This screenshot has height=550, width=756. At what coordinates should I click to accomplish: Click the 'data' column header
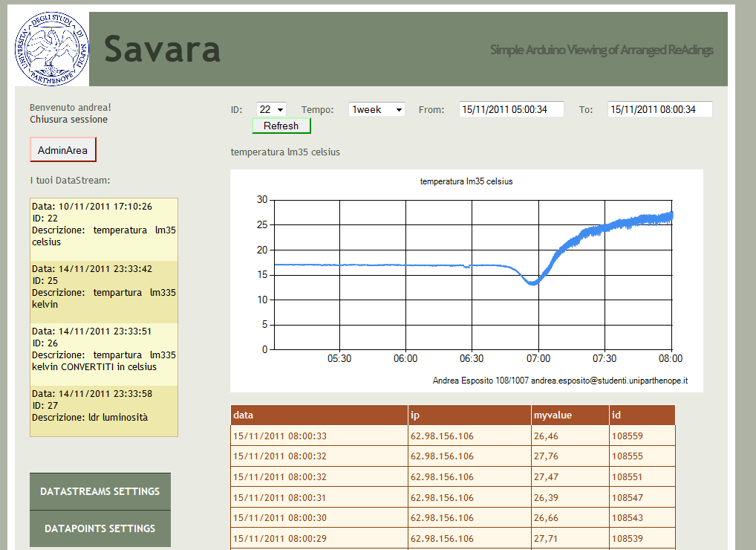[x=319, y=415]
